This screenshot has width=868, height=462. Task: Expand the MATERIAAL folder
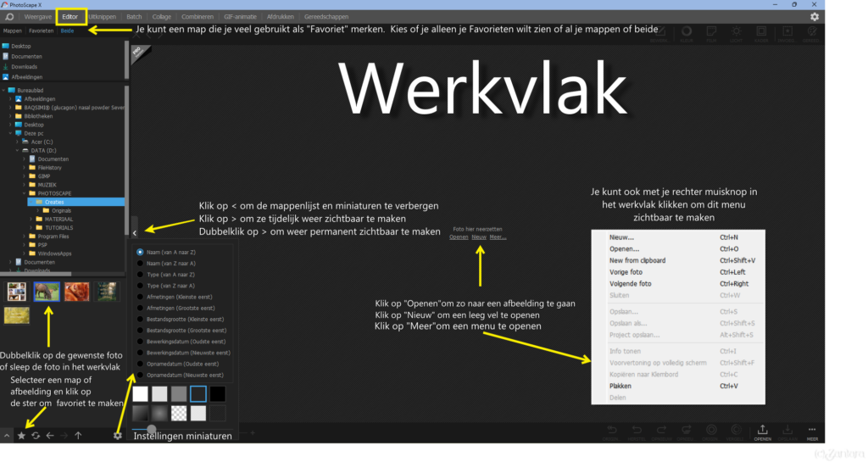pos(31,219)
